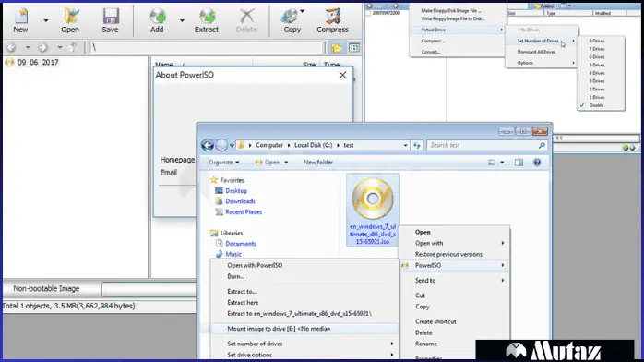Click the up-one-level arrow icon
Image resolution: width=644 pixels, height=362 pixels.
point(73,47)
